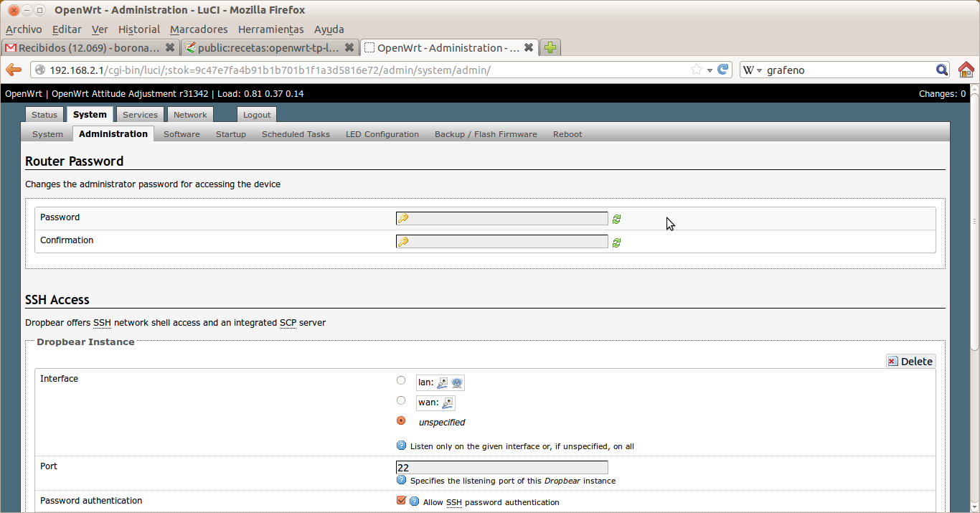The image size is (980, 513).
Task: Select the lan interface radio button
Action: [x=401, y=380]
